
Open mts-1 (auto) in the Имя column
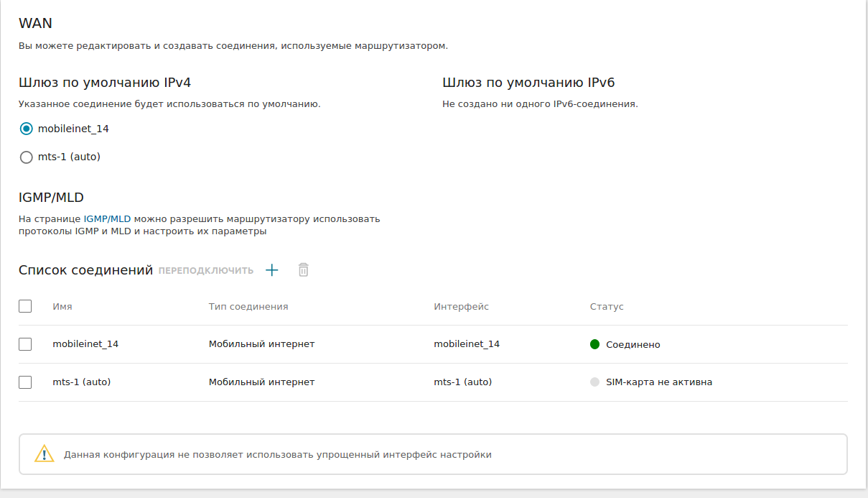coord(81,382)
